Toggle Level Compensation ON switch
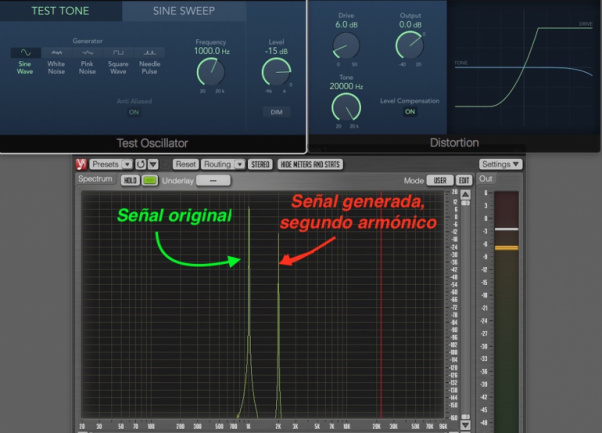 click(x=410, y=112)
